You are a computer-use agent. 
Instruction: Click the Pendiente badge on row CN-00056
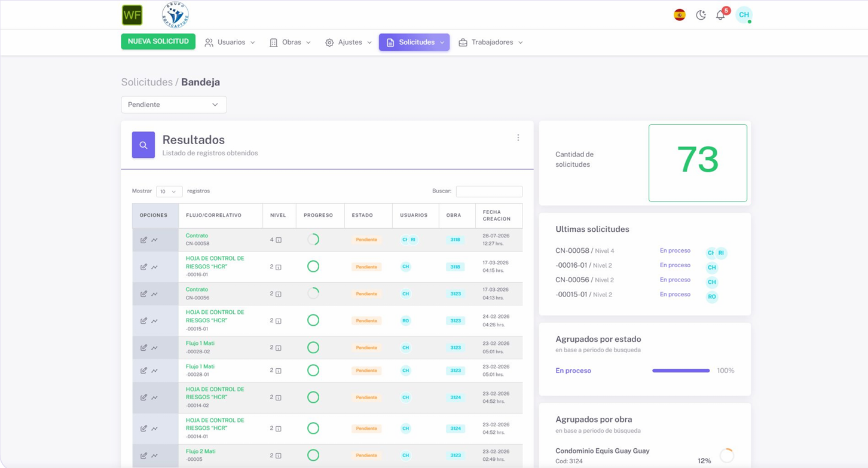point(366,293)
